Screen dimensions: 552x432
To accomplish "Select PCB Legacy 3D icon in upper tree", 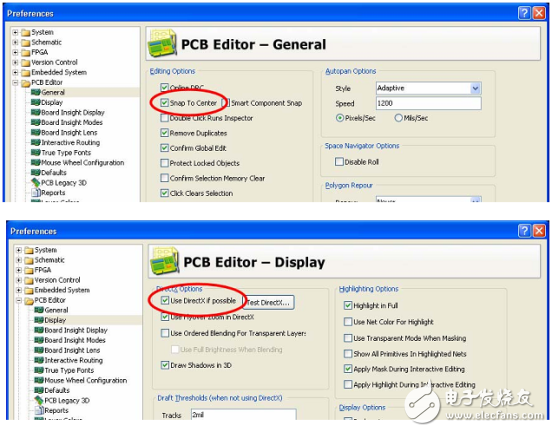I will coord(36,182).
